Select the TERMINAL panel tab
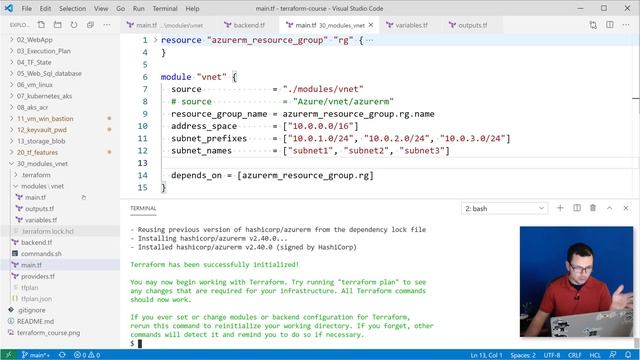Image resolution: width=640 pixels, height=360 pixels. tap(143, 208)
